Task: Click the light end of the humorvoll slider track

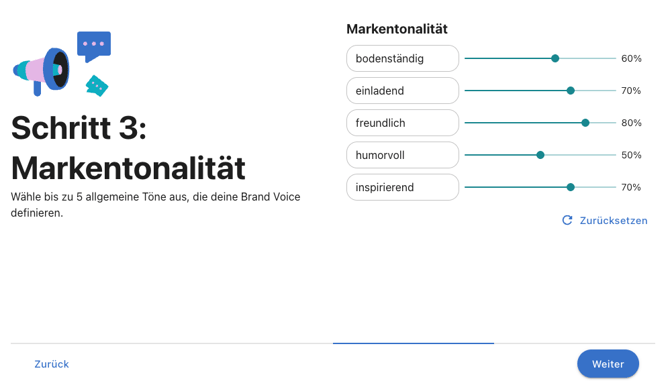Action: pyautogui.click(x=580, y=155)
